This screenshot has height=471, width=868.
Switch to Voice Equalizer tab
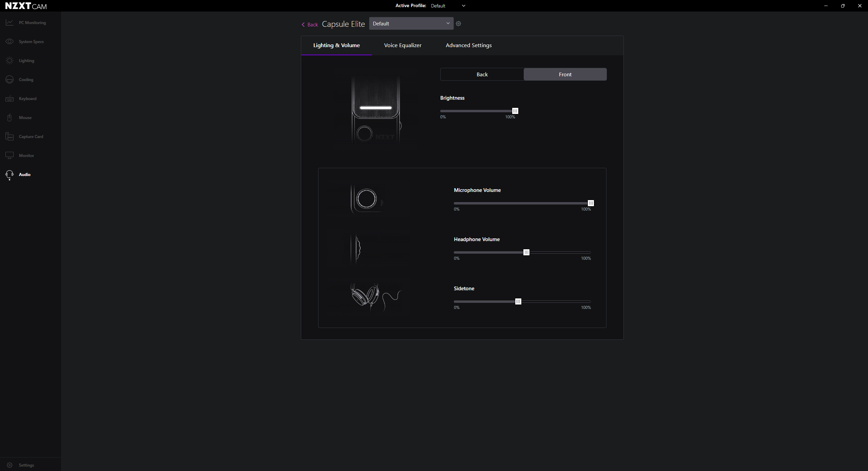click(x=403, y=45)
